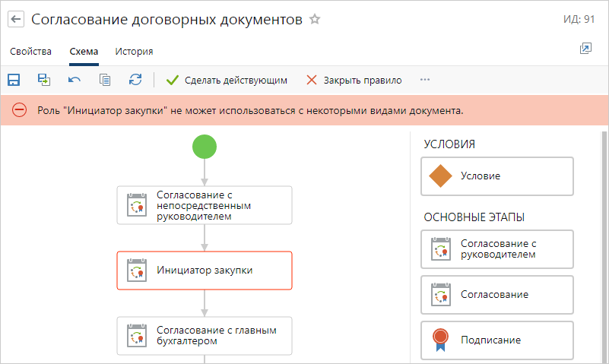Choose the Подписание palette stage
Viewport: 609px width, 364px height.
[497, 340]
